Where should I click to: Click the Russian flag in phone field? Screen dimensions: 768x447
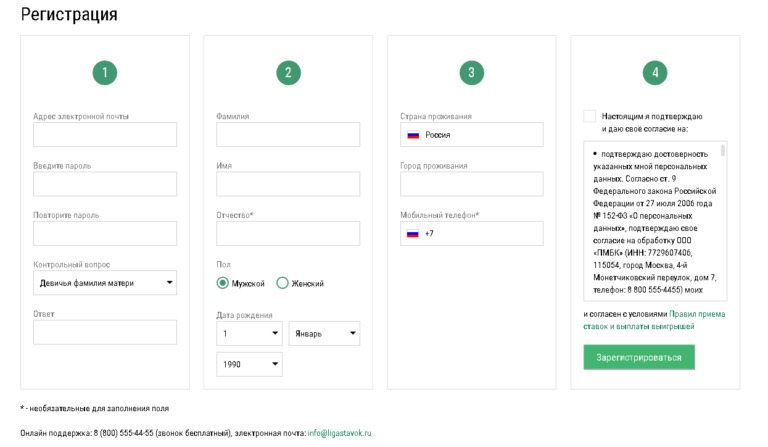[413, 234]
